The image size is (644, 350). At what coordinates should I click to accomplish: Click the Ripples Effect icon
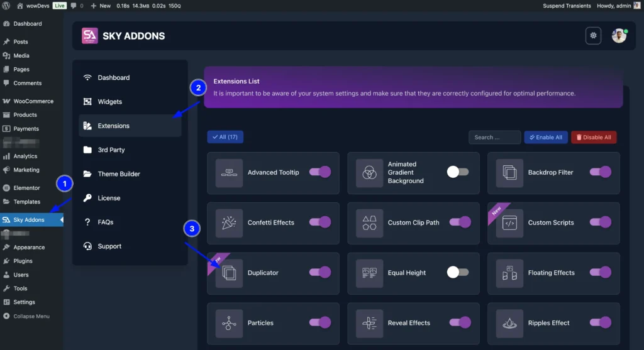509,323
